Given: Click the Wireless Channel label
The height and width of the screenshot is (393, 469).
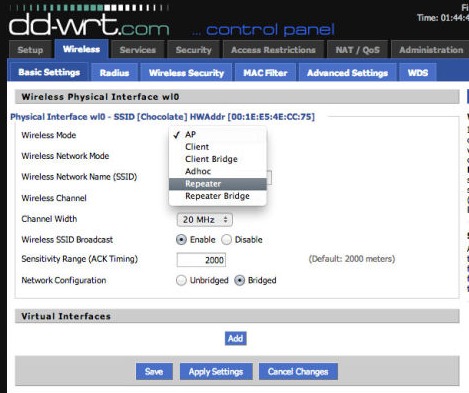Looking at the screenshot, I should click(x=54, y=198).
